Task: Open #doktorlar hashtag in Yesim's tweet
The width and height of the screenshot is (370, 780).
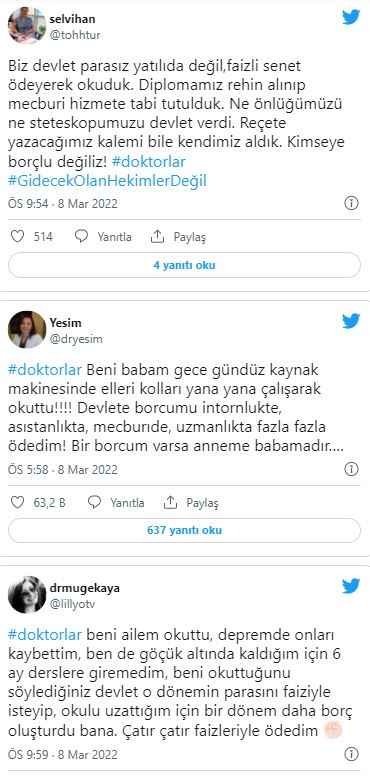Action: click(x=45, y=371)
